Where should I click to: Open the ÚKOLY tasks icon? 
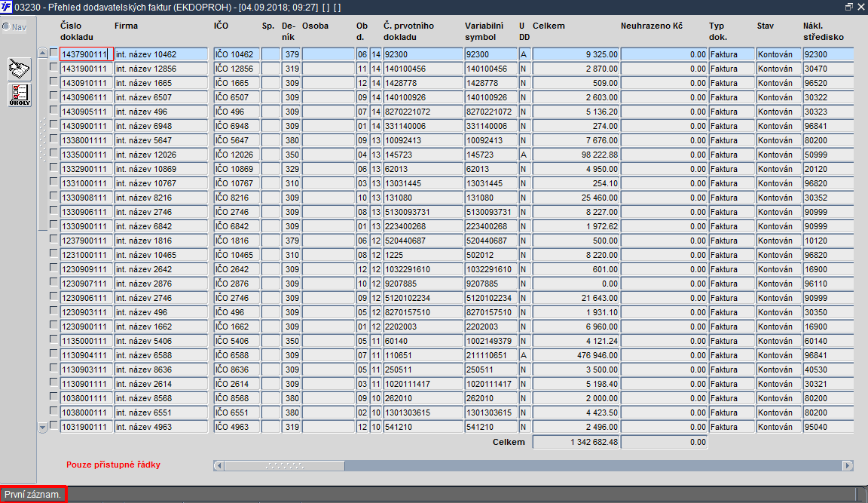[x=20, y=95]
